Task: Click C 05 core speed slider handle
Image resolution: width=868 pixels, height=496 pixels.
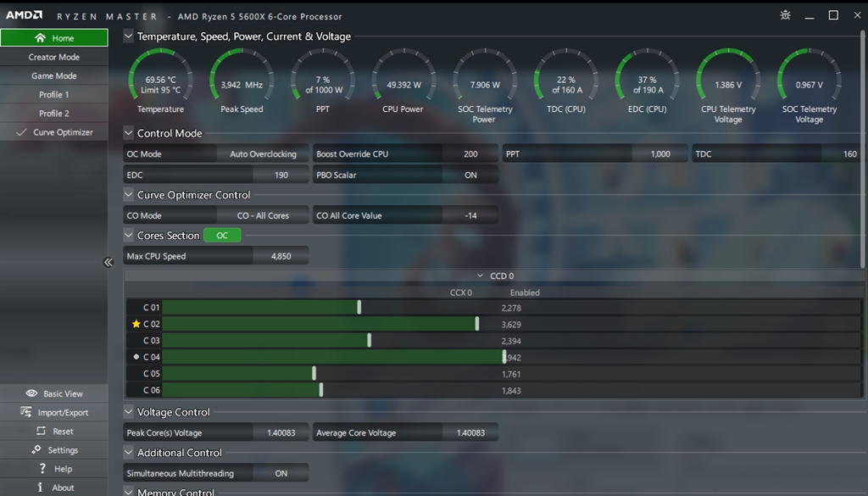Action: tap(314, 374)
